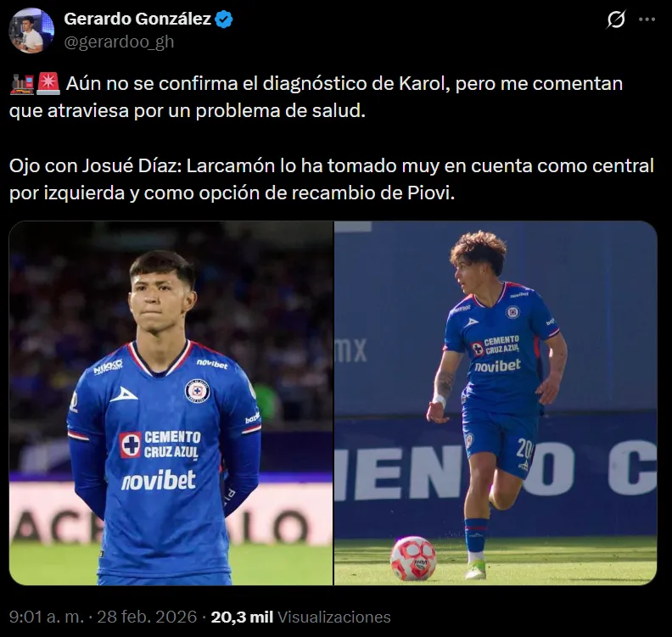Click the novibet logo on left player's shirt

tap(159, 481)
